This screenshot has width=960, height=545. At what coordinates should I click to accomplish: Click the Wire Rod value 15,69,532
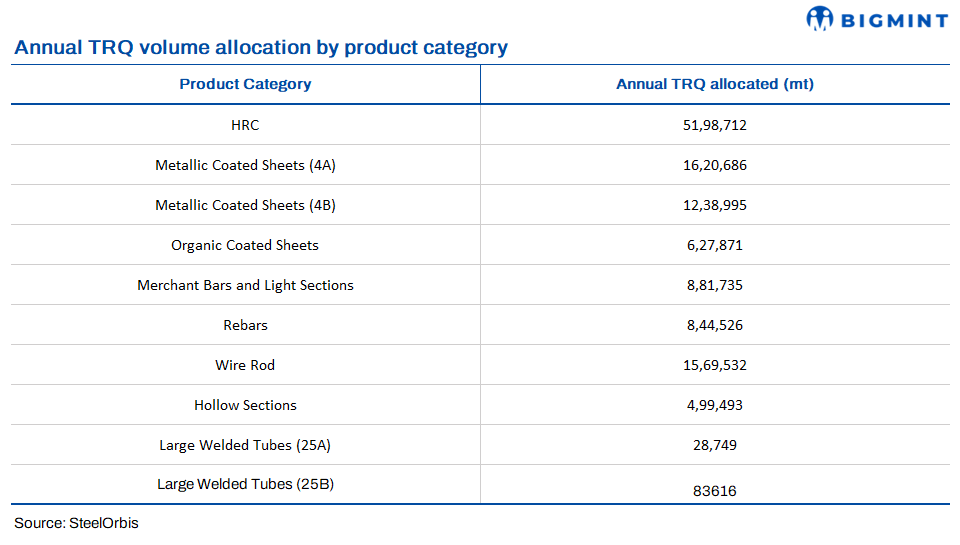pyautogui.click(x=715, y=365)
